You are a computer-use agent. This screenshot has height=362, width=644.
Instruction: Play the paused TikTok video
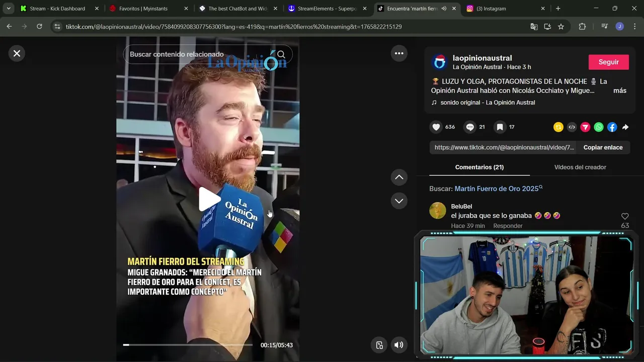[x=208, y=199]
